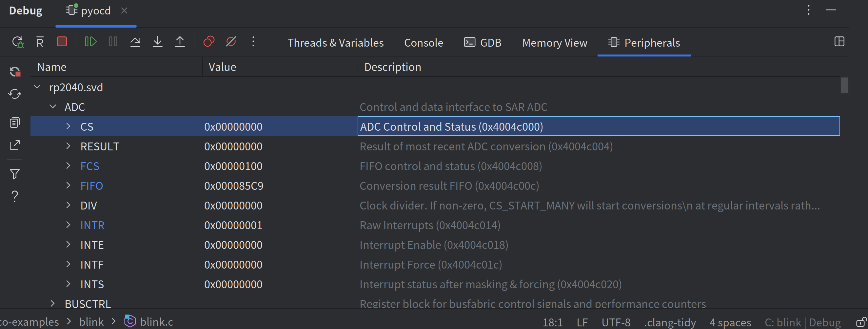Click the filter icon in left sidebar

14,174
